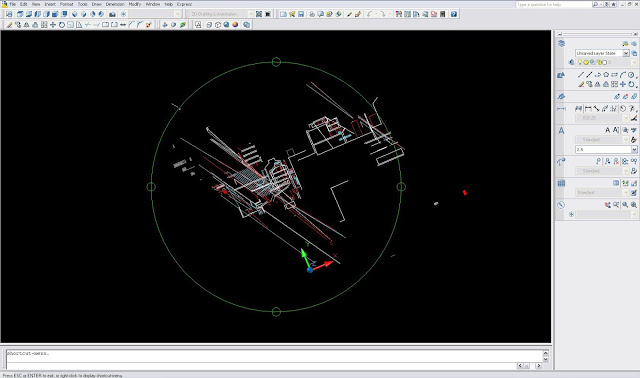Click command window horizontal scroll right arrow
Viewport: 640px width, 378px height.
[x=538, y=366]
